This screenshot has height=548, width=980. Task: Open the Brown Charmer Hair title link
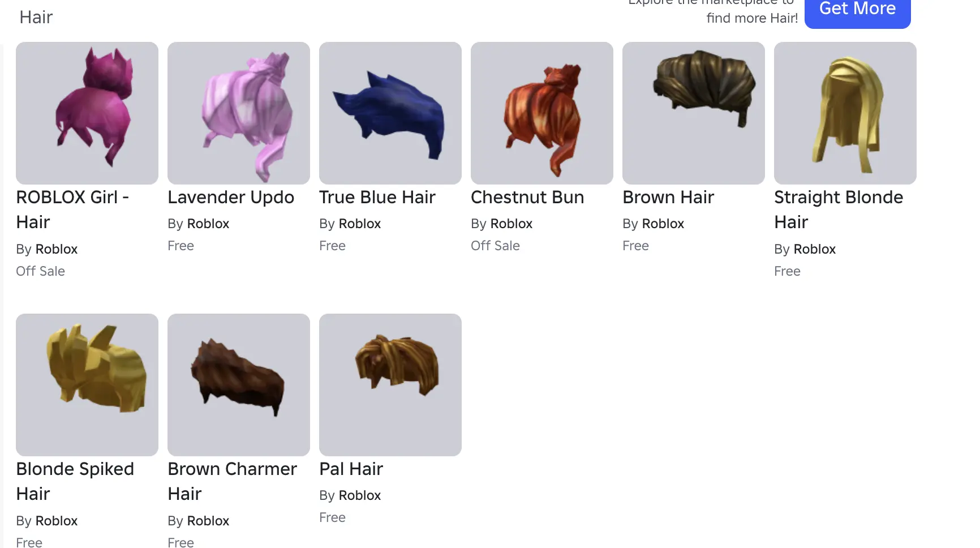click(x=232, y=481)
